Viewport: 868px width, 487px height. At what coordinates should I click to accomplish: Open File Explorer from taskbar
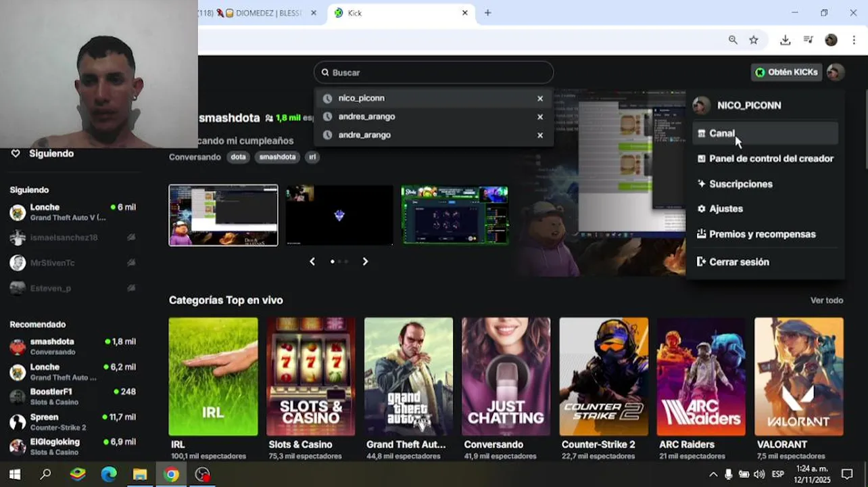point(140,474)
